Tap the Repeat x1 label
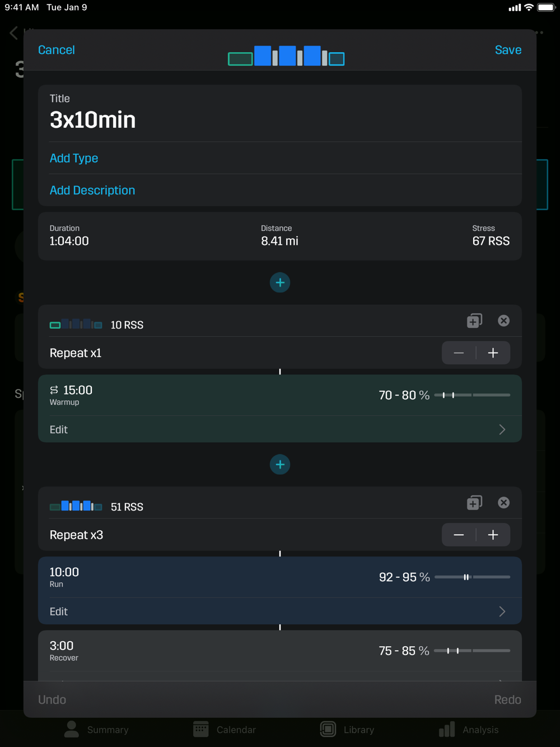 point(76,353)
